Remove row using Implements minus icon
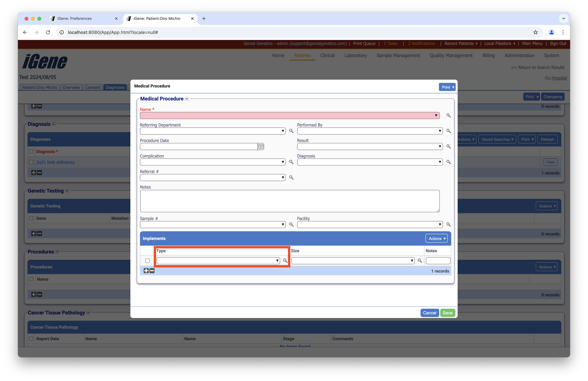588x381 pixels. coord(152,271)
